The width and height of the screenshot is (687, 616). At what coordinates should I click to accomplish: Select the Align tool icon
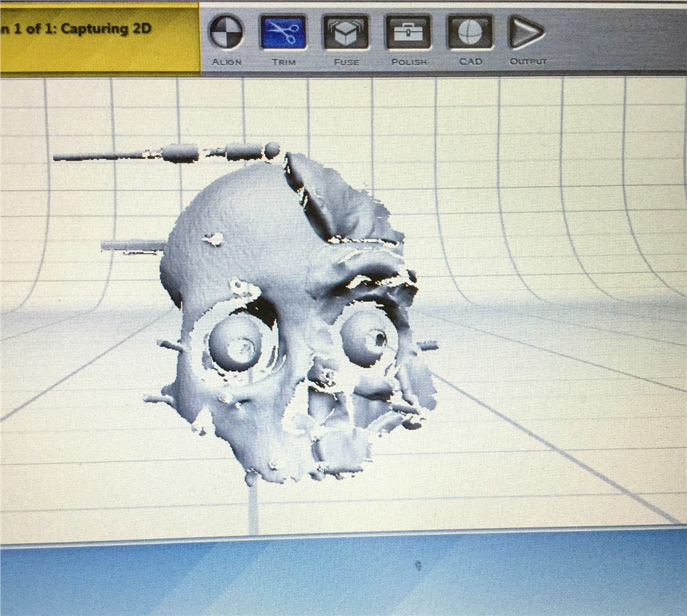[x=225, y=32]
